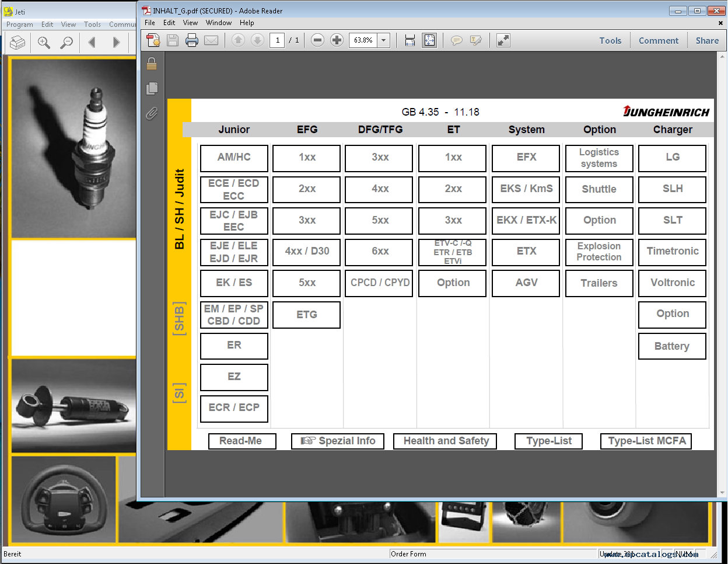Open the ECE / ECD ECC category
728x564 pixels.
coord(234,189)
